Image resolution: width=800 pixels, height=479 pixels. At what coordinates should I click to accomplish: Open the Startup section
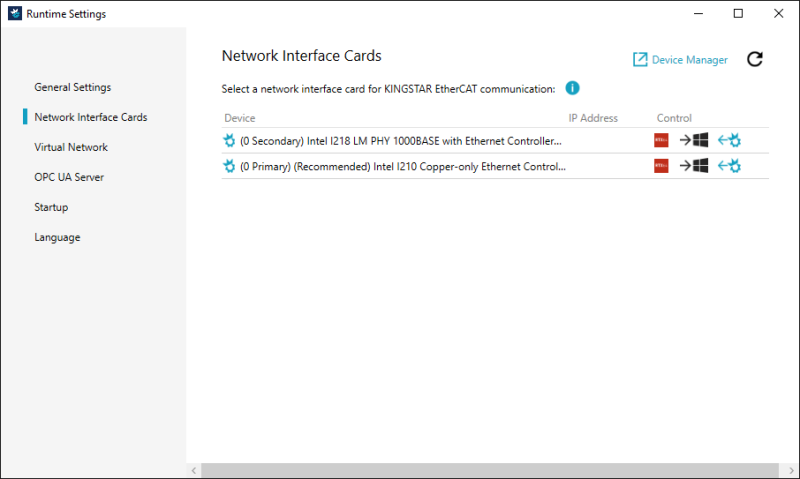pos(51,207)
